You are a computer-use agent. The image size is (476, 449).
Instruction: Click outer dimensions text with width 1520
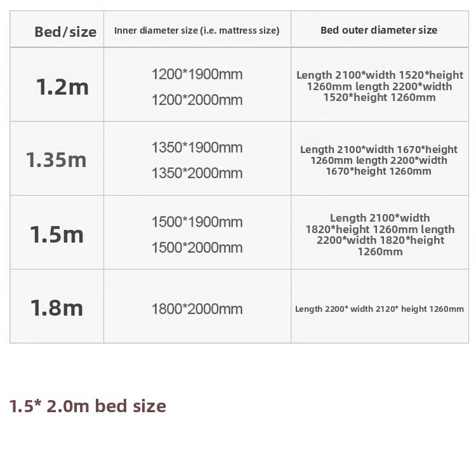(380, 86)
